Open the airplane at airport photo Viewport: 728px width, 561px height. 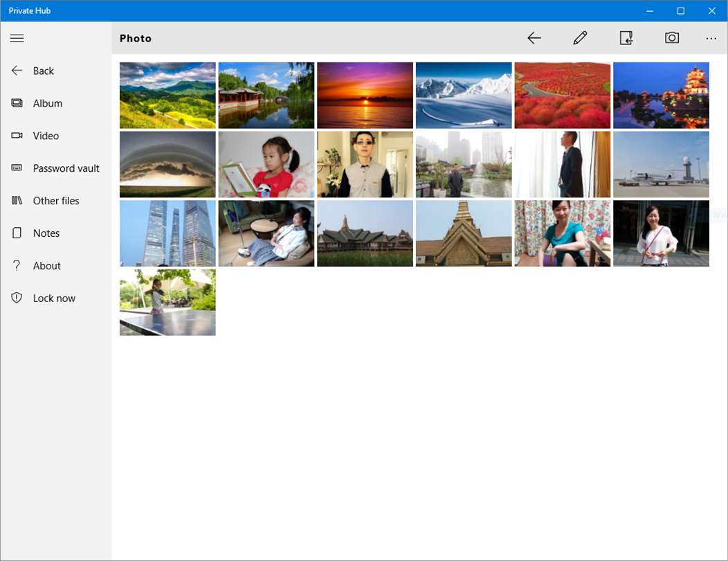pos(661,164)
